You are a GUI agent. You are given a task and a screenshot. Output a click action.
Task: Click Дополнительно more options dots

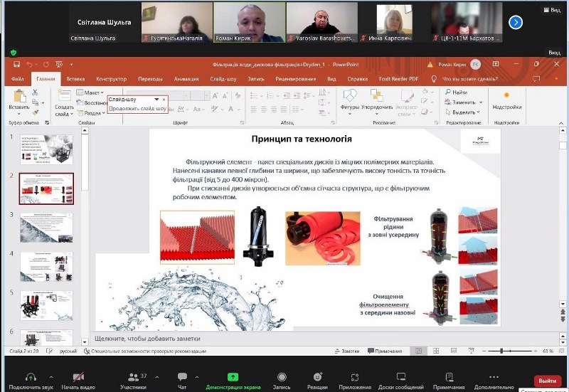pos(494,378)
